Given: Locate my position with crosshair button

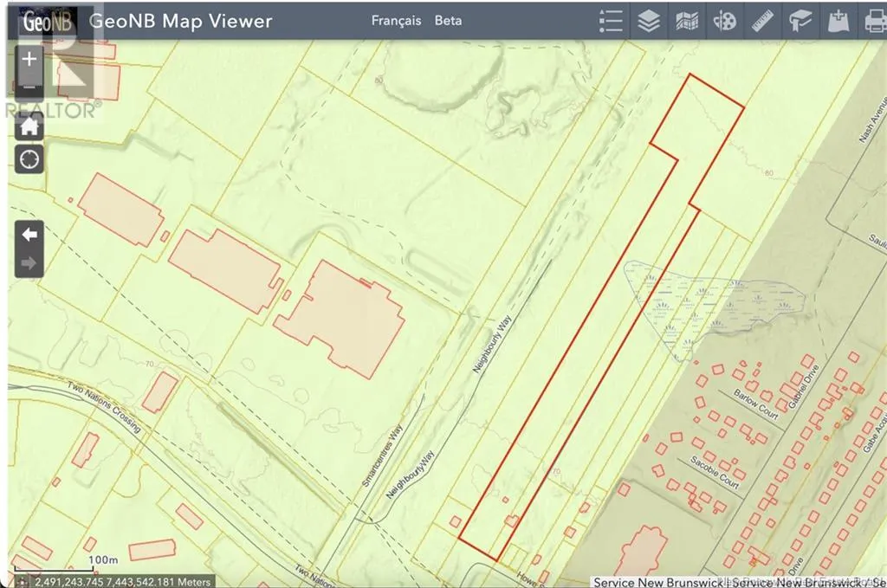Looking at the screenshot, I should [29, 159].
